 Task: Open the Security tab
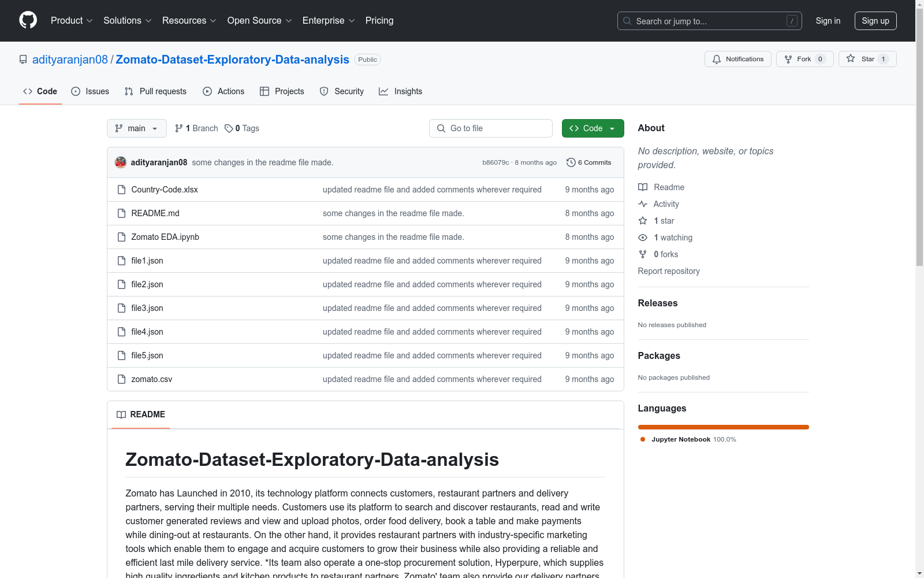tap(342, 91)
